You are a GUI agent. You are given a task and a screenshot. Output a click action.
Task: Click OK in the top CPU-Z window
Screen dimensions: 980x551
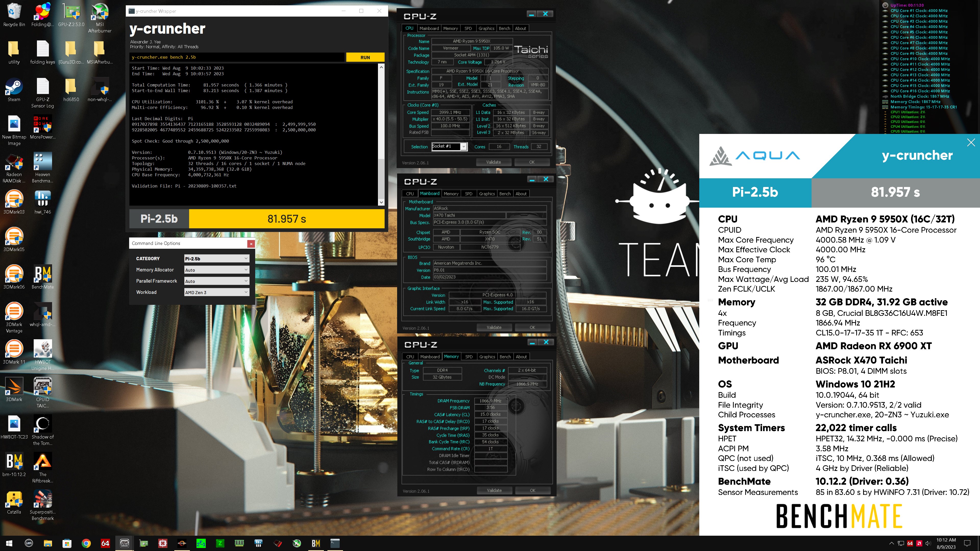[532, 162]
